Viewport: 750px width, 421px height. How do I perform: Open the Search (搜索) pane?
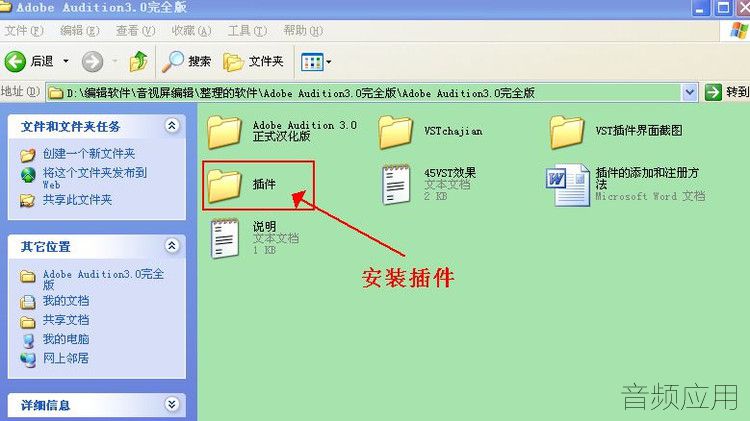click(187, 61)
